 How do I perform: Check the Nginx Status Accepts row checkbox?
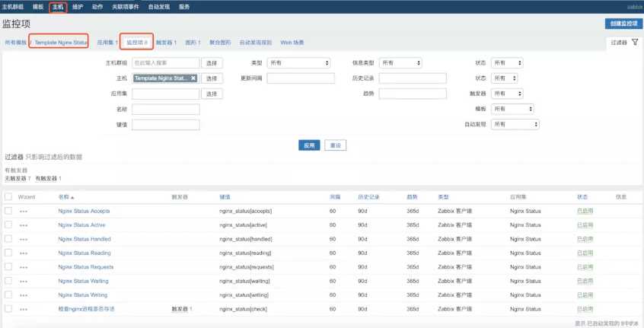(8, 211)
